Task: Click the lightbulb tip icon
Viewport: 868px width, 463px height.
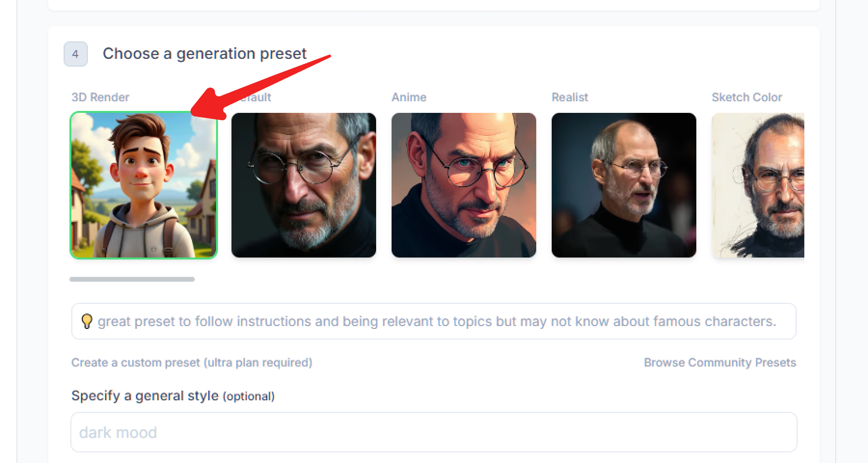Action: pos(87,321)
